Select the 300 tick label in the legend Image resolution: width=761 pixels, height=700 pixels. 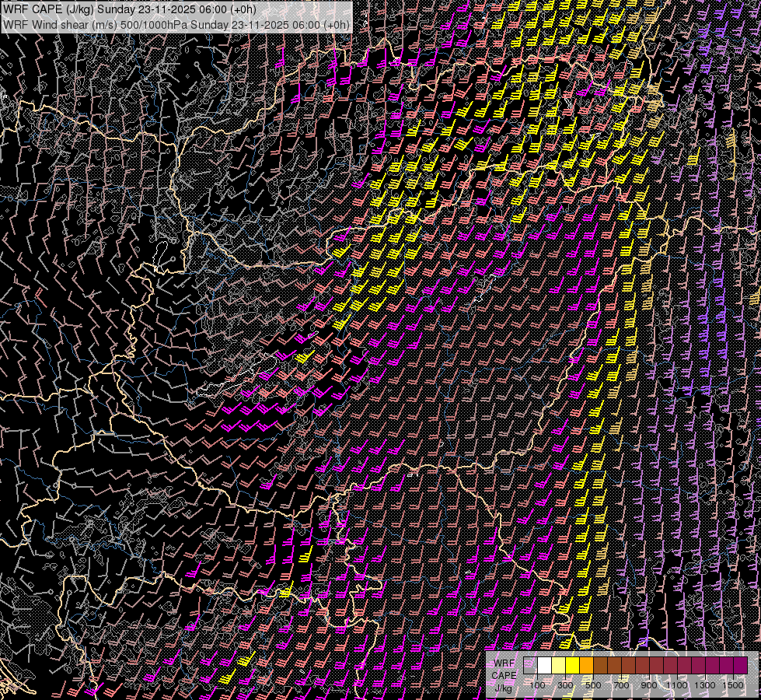pyautogui.click(x=566, y=685)
